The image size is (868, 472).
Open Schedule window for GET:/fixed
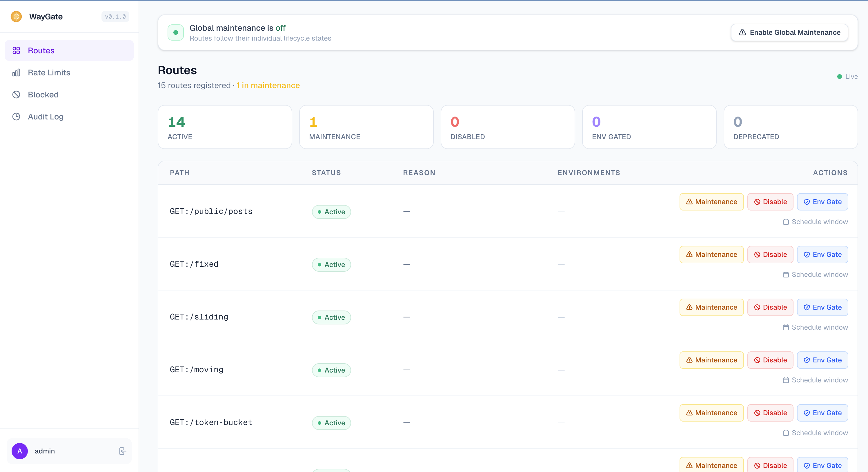[x=816, y=275]
